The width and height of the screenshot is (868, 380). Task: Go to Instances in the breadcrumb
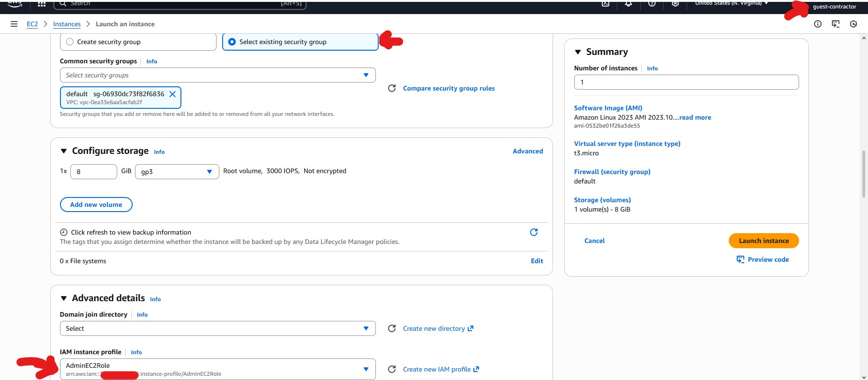[67, 24]
